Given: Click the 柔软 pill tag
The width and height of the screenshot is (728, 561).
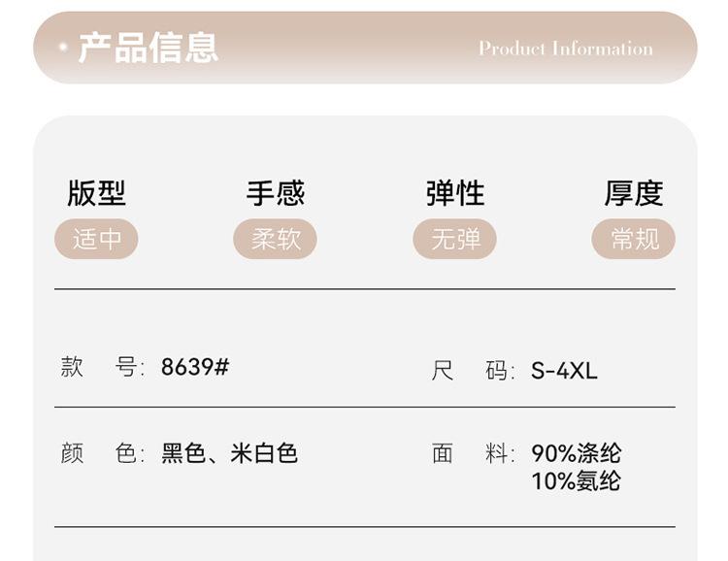Looking at the screenshot, I should point(276,239).
